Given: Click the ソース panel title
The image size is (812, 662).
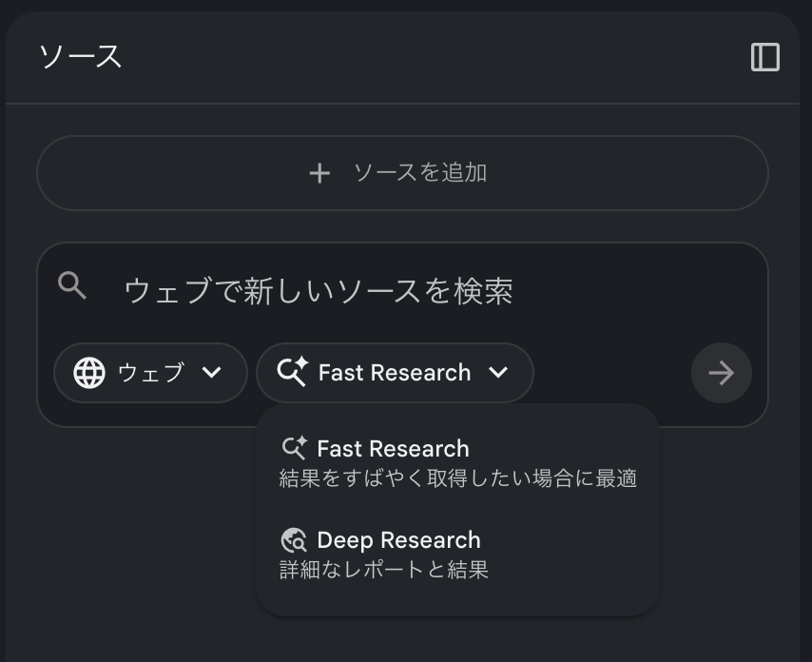Looking at the screenshot, I should pos(81,57).
